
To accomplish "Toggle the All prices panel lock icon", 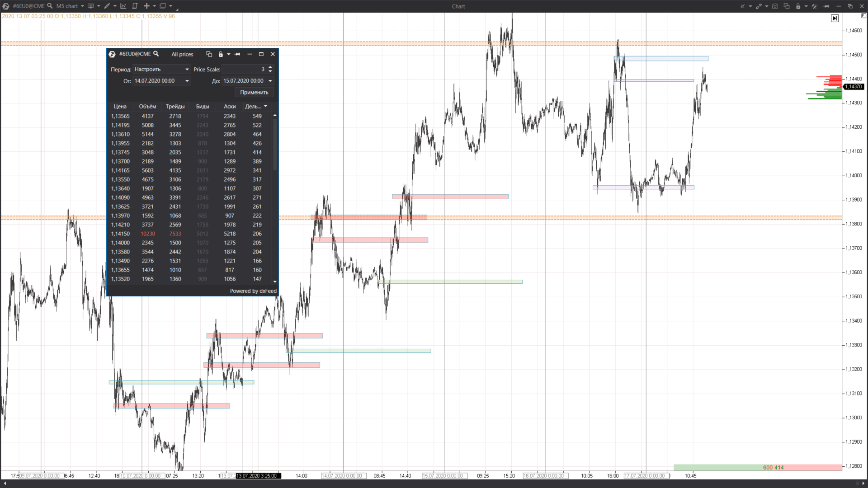I will (x=221, y=54).
